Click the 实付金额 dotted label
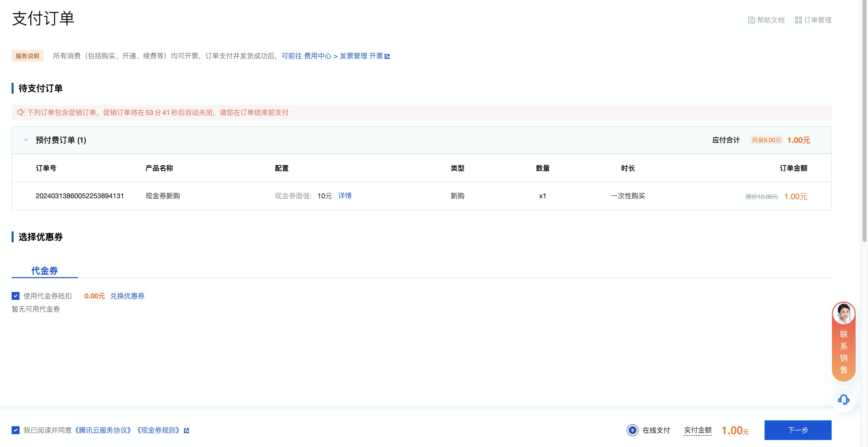This screenshot has height=447, width=868. click(698, 430)
